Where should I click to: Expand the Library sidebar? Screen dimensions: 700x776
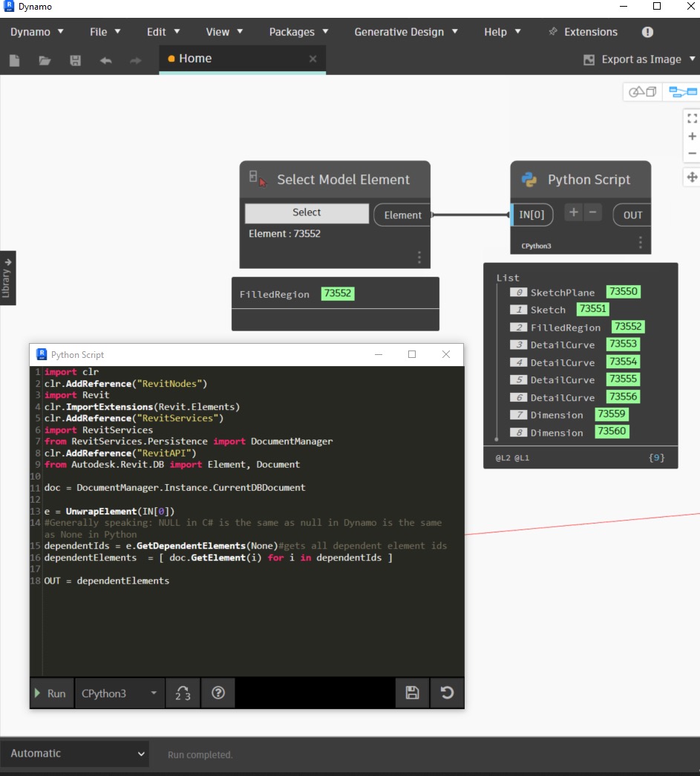tap(7, 277)
